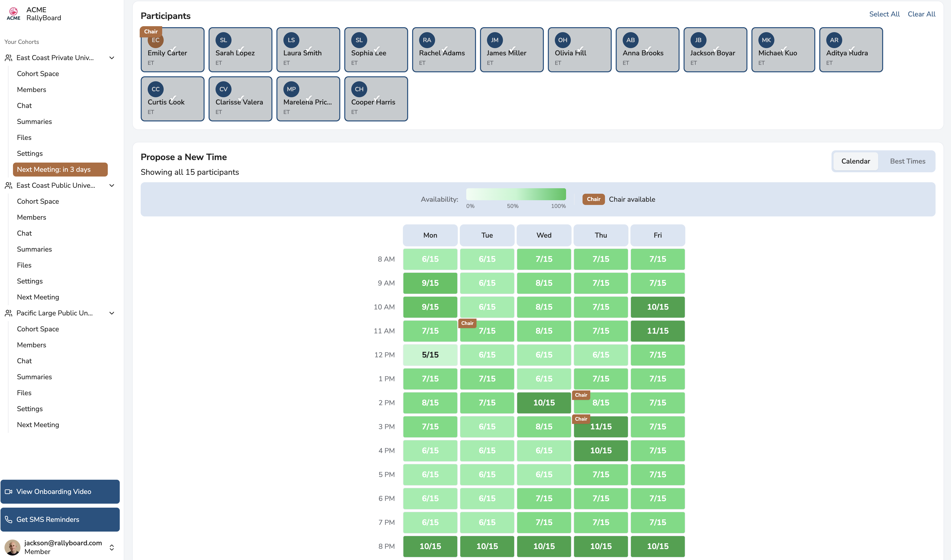This screenshot has width=951, height=560.
Task: Click the Select All link
Action: 884,14
